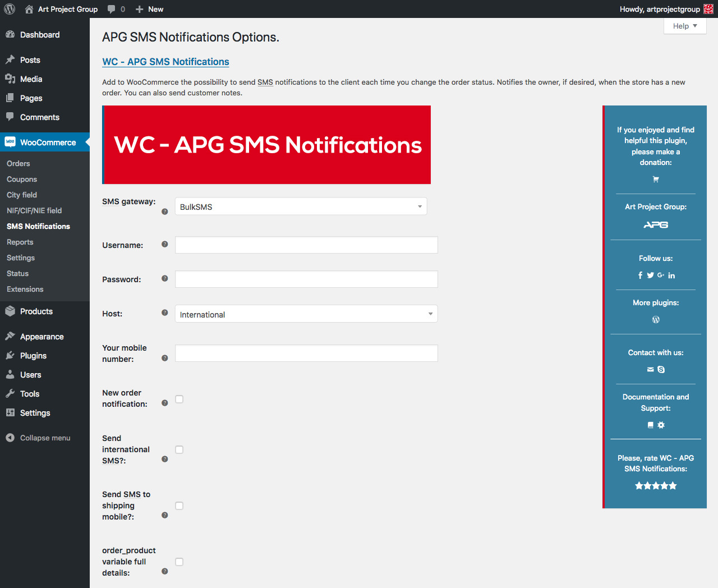
Task: Click the donation cart icon
Action: click(656, 180)
